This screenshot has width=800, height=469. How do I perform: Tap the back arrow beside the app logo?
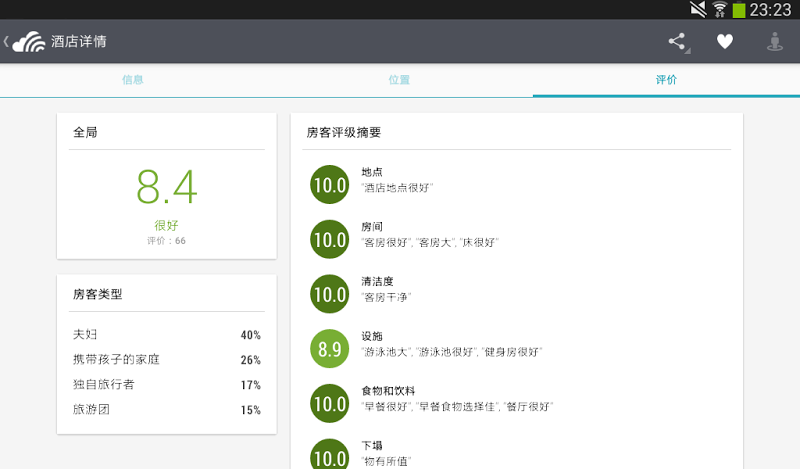[6, 41]
